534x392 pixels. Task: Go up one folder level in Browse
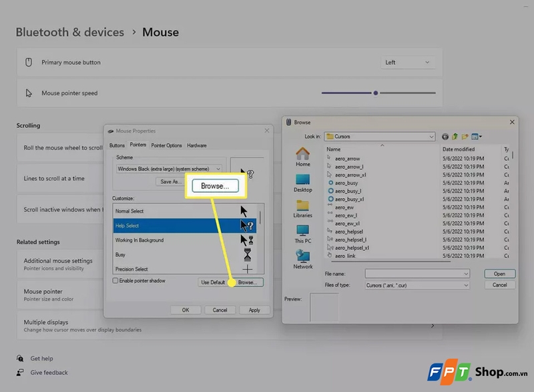point(455,137)
